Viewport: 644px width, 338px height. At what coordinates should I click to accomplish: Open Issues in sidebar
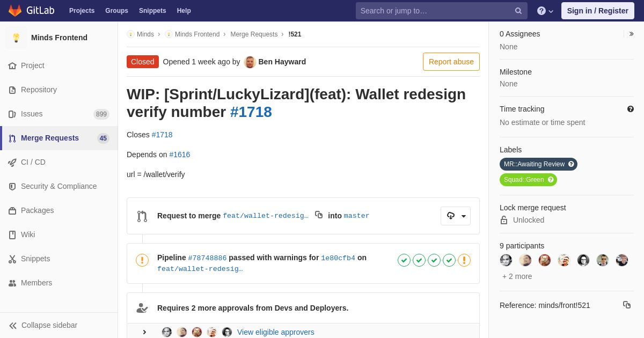pyautogui.click(x=59, y=114)
